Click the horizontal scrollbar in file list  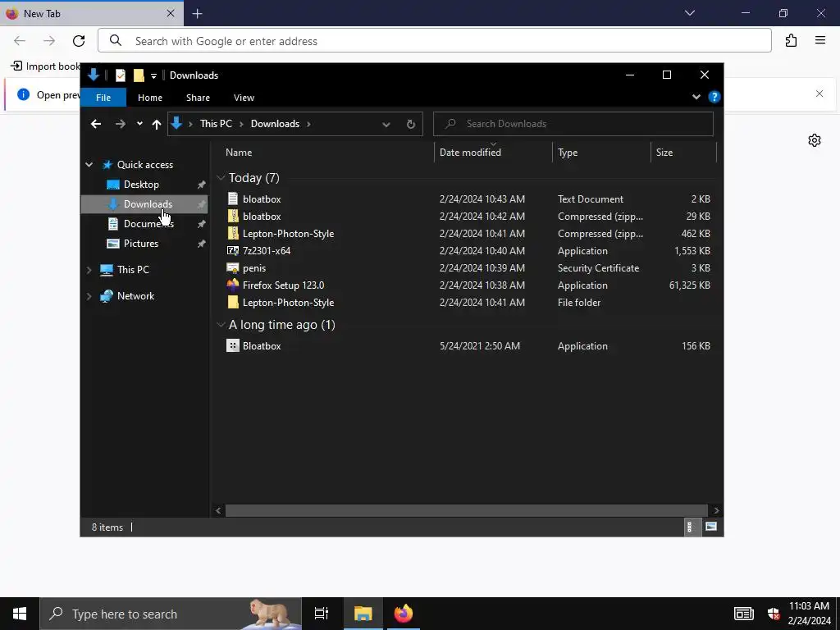[x=466, y=510]
